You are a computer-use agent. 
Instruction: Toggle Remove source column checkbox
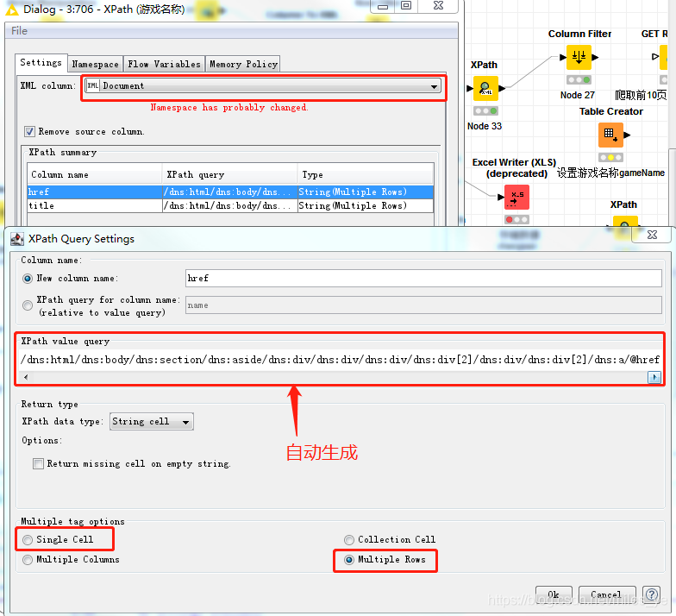pyautogui.click(x=29, y=131)
